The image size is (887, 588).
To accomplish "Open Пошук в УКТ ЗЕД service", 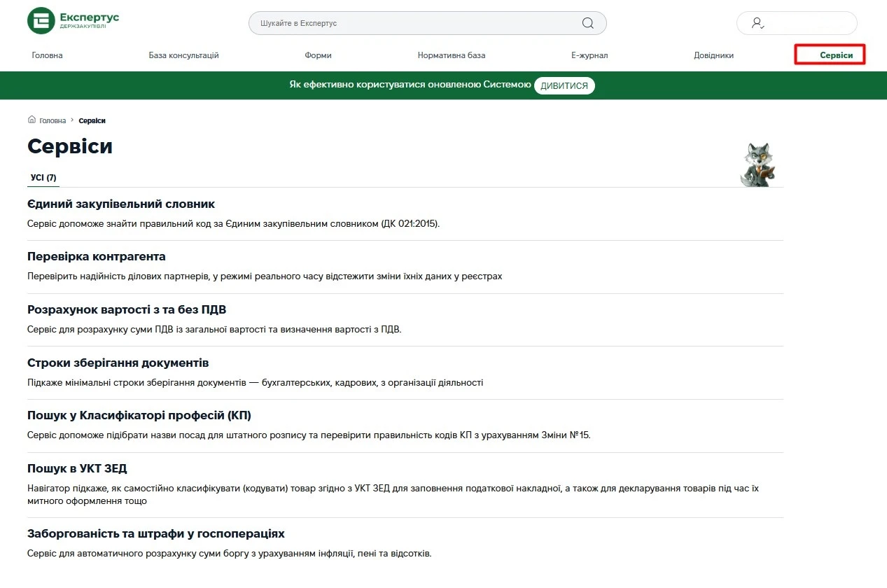I will (77, 469).
